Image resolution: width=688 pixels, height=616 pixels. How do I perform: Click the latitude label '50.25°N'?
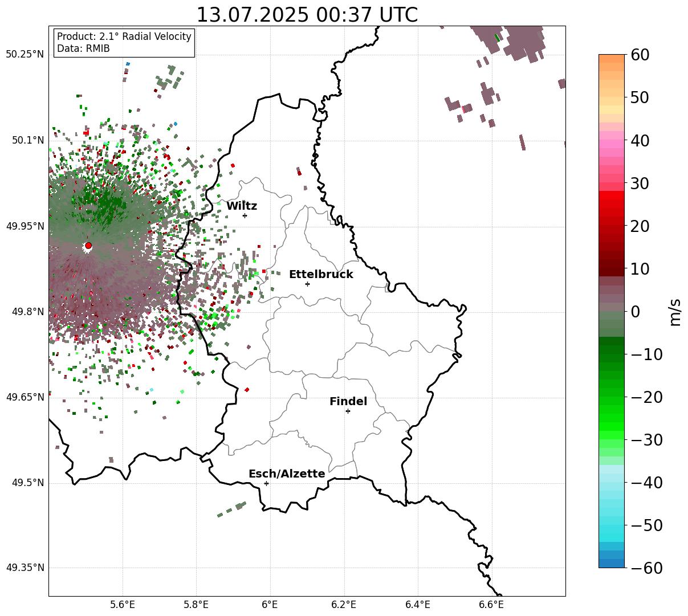click(x=25, y=55)
